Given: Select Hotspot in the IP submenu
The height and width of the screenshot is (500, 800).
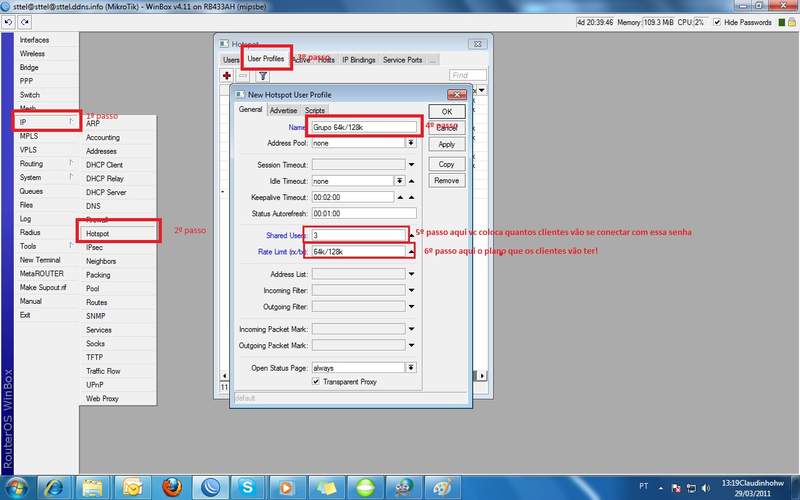Looking at the screenshot, I should pyautogui.click(x=118, y=234).
